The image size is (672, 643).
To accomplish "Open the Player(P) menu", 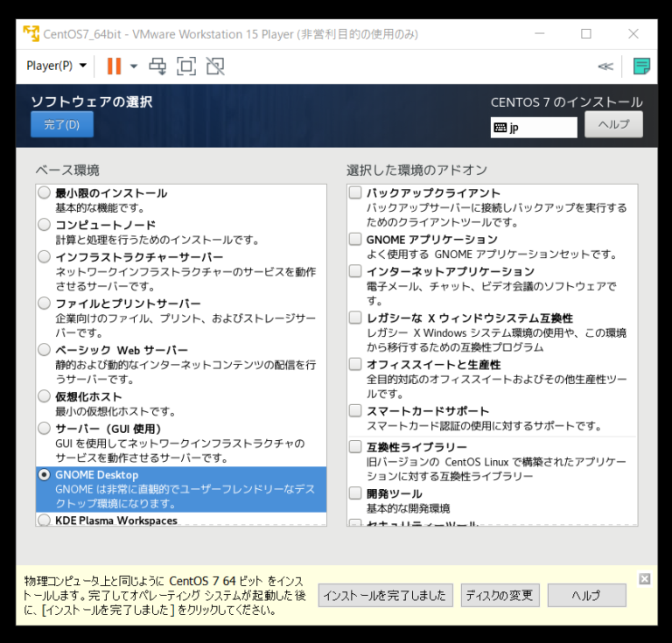I will (x=56, y=66).
